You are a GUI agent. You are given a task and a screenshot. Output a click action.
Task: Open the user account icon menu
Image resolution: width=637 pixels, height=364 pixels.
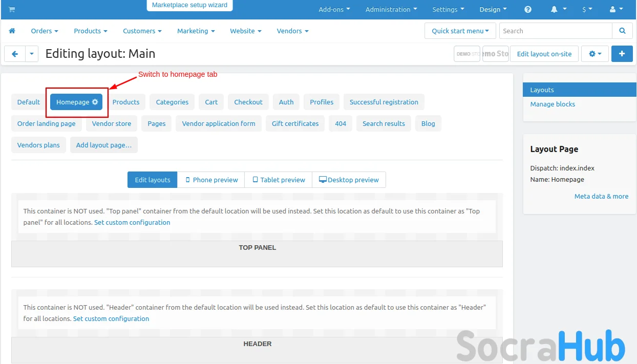pyautogui.click(x=616, y=10)
